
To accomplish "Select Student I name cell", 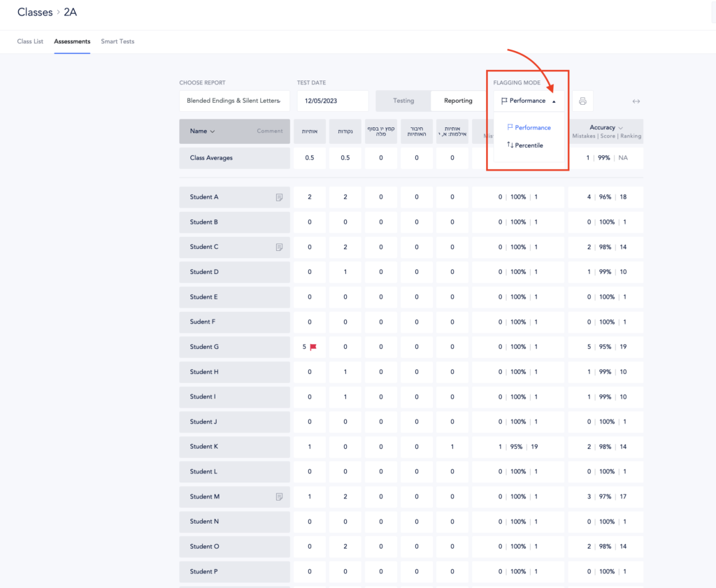I will point(234,396).
